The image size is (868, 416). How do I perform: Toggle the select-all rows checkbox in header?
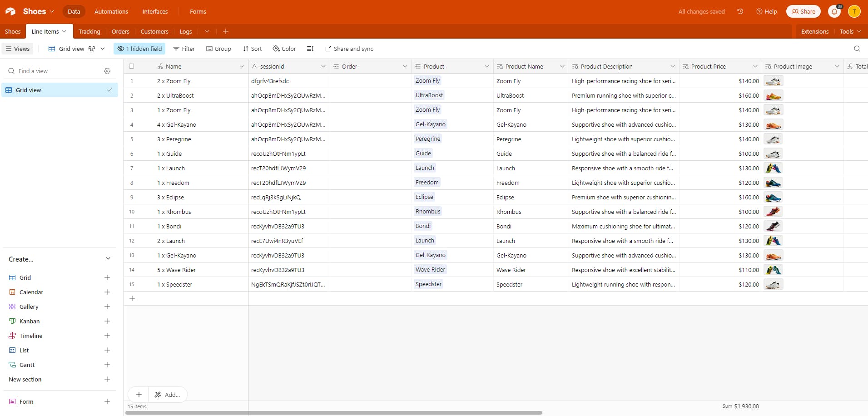click(x=132, y=66)
